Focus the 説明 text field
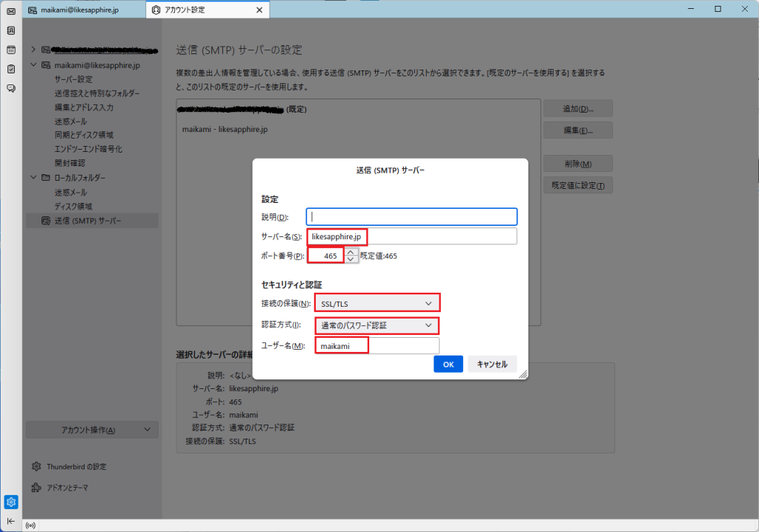The width and height of the screenshot is (759, 532). click(x=411, y=216)
